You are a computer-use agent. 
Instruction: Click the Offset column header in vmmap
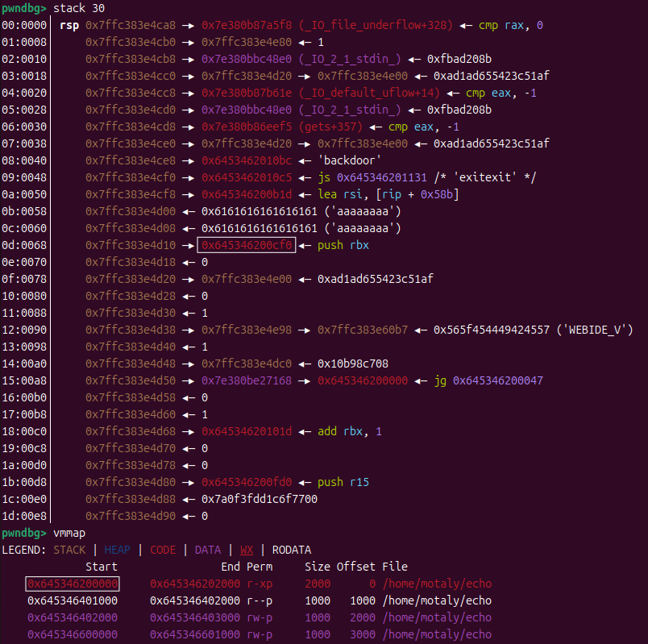pos(355,567)
